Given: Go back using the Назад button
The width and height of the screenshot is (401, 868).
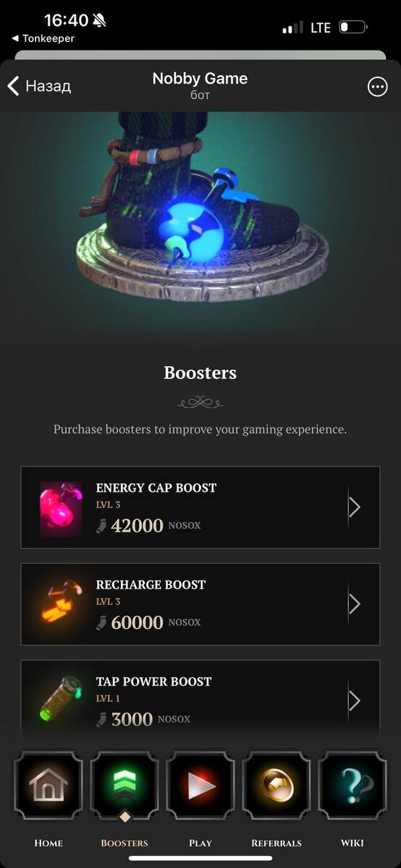Looking at the screenshot, I should (39, 86).
